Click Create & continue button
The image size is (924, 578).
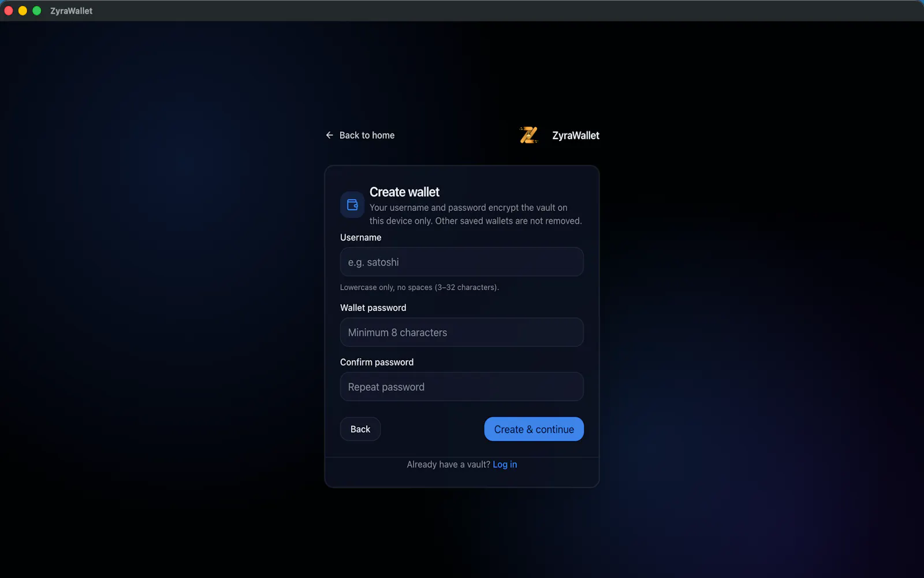(x=534, y=429)
